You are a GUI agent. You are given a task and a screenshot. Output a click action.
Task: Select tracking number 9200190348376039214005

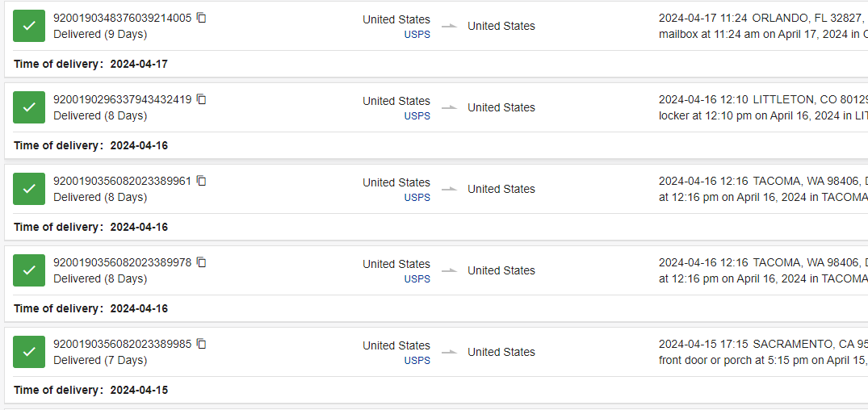pos(122,18)
